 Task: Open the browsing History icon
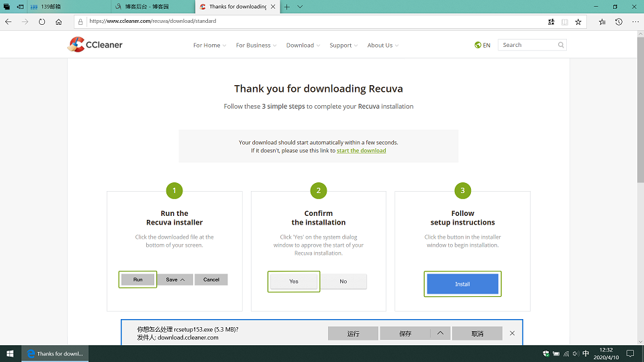coord(619,22)
